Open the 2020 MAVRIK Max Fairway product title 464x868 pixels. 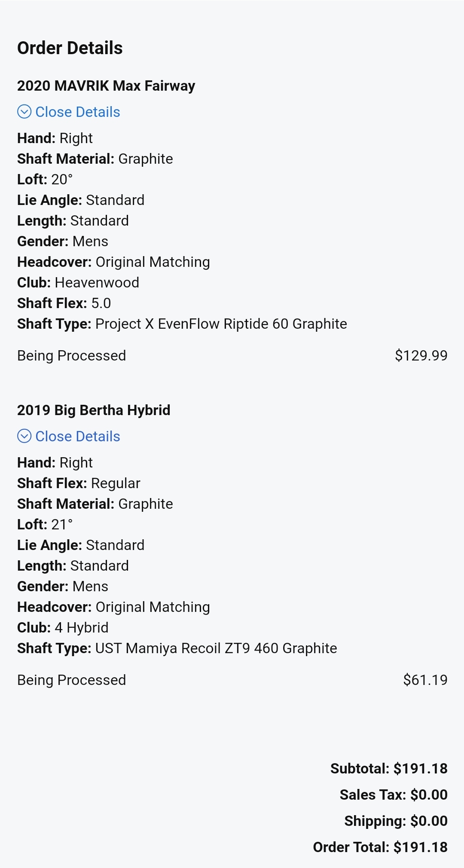coord(106,86)
